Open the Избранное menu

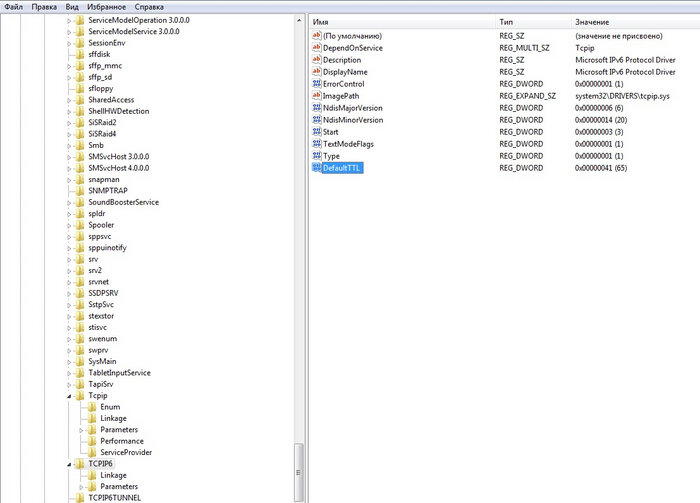106,7
